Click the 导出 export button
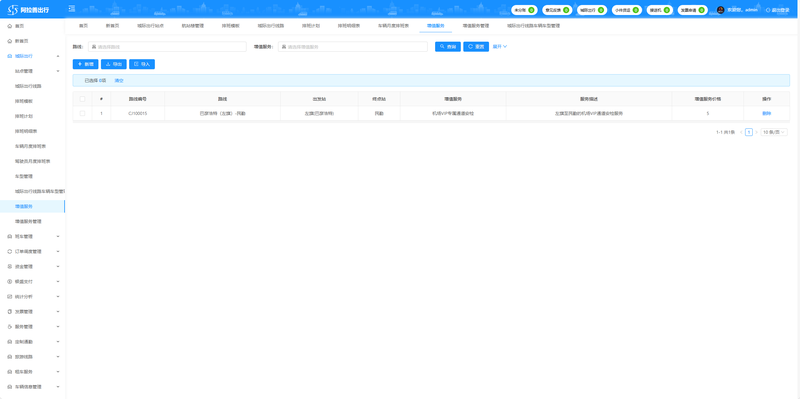Viewport: 800px width, 399px height. pyautogui.click(x=114, y=64)
